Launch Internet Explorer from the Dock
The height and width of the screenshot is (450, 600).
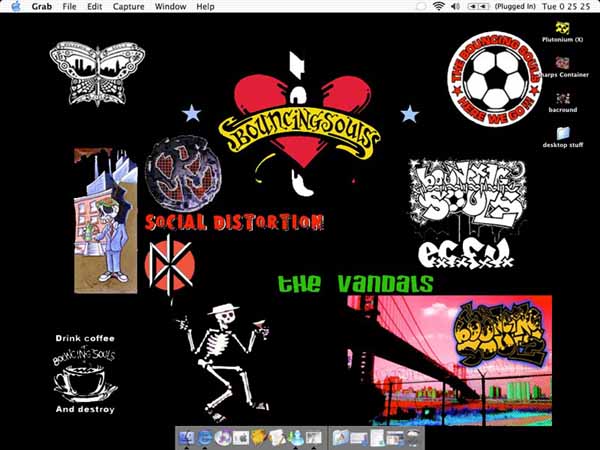click(205, 438)
